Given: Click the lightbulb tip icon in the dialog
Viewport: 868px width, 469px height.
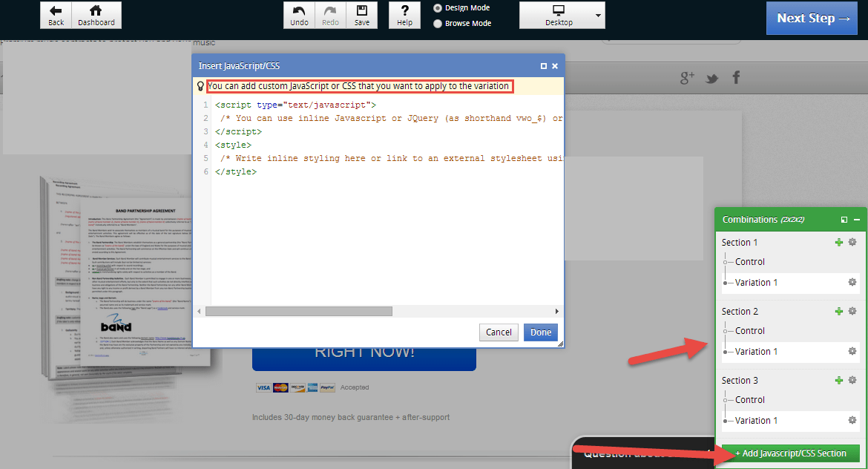Looking at the screenshot, I should [199, 85].
